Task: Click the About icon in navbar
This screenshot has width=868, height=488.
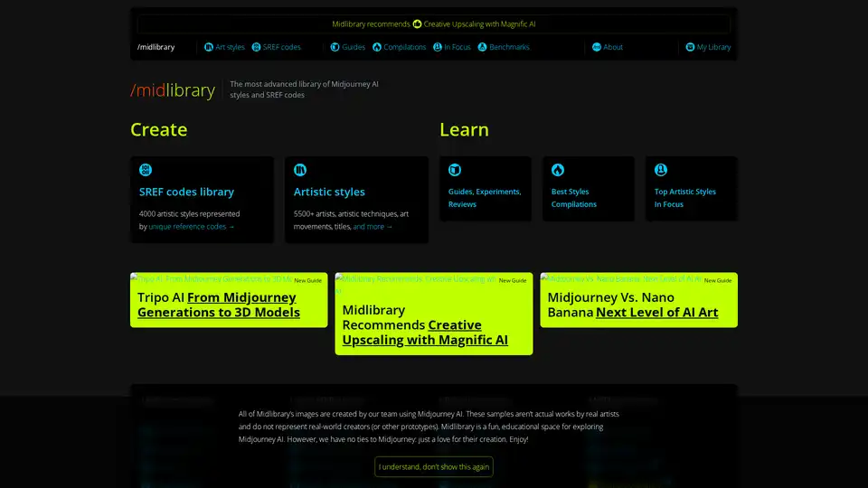Action: tap(597, 47)
